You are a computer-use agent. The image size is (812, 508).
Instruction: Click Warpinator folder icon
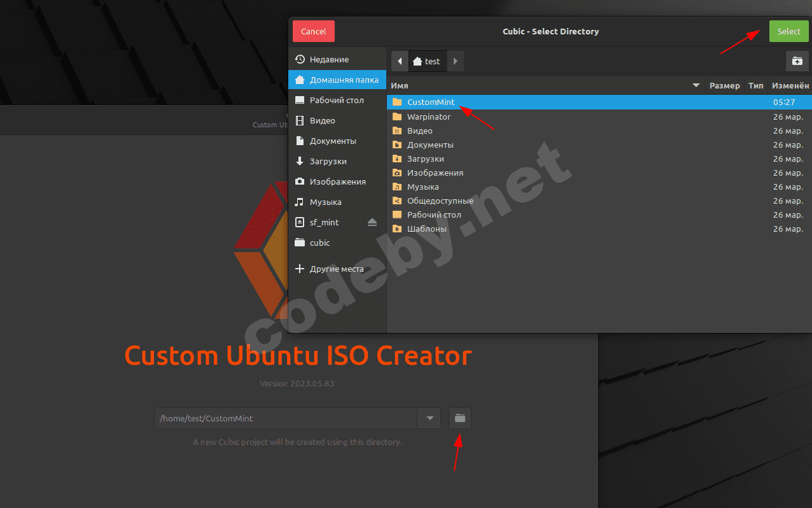click(x=397, y=116)
